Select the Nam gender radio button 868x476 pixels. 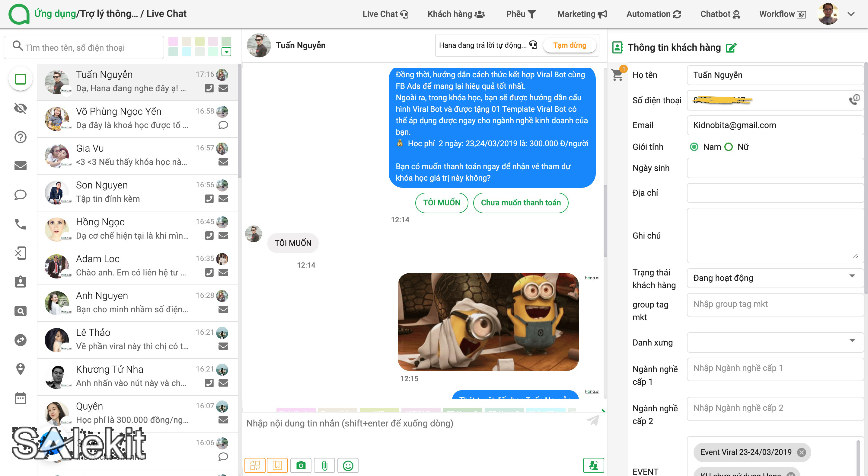coord(694,147)
